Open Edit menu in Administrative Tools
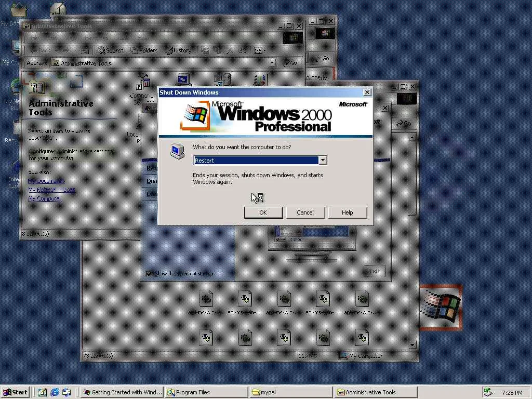Viewport: 532px width, 399px height. coord(52,38)
